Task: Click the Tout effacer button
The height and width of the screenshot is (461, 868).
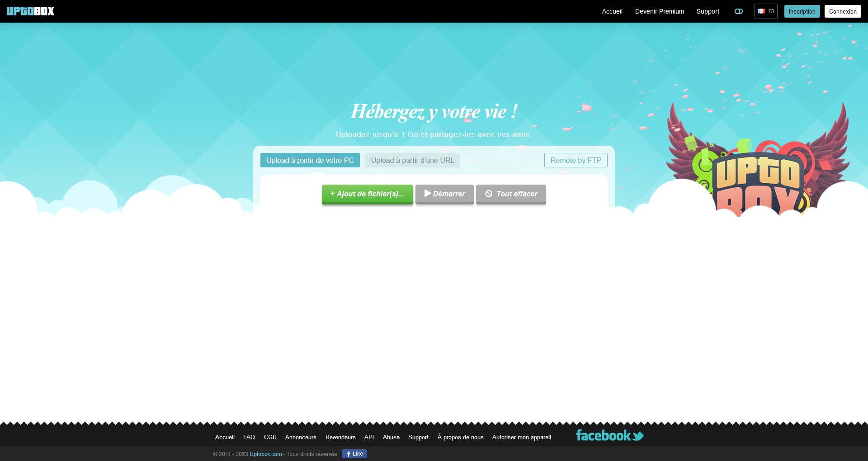Action: [511, 194]
